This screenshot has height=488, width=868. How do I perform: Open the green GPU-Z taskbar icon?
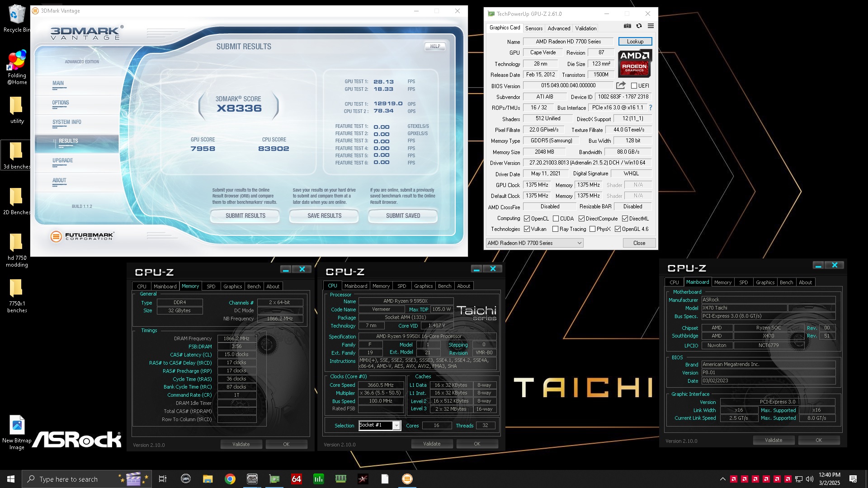(274, 479)
